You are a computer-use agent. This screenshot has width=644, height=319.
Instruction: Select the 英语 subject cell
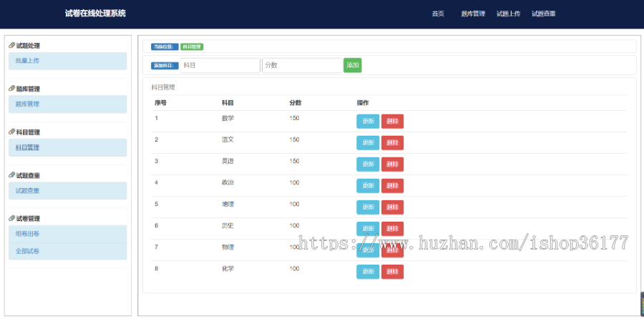pos(228,162)
